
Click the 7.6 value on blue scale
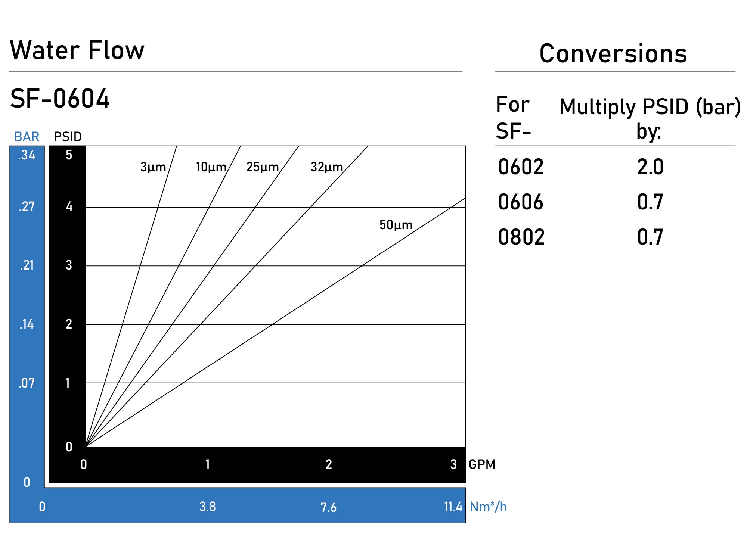[x=329, y=507]
